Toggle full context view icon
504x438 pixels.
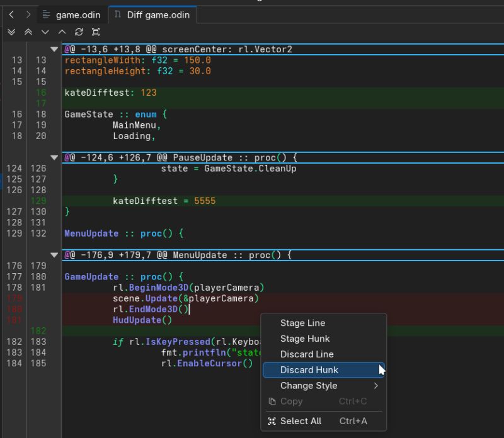tap(96, 32)
